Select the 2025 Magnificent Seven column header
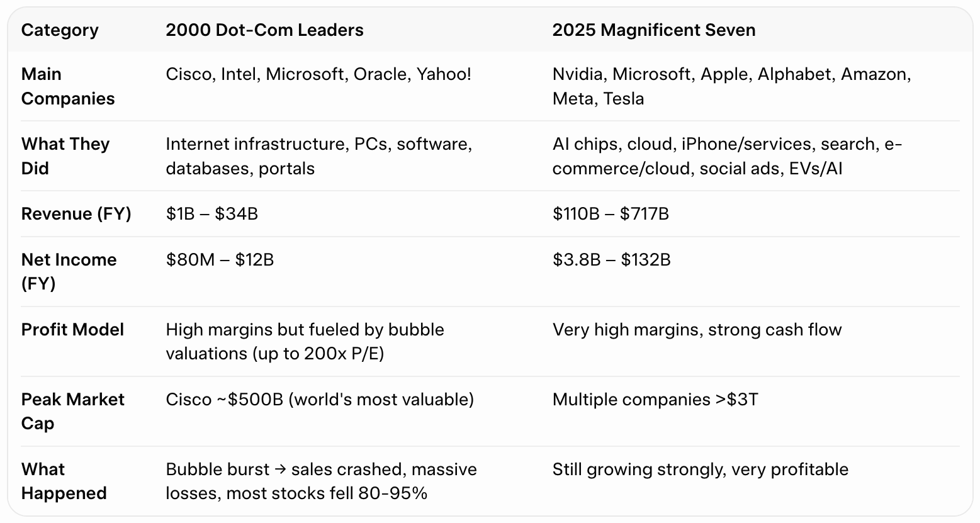This screenshot has width=980, height=523. (654, 30)
